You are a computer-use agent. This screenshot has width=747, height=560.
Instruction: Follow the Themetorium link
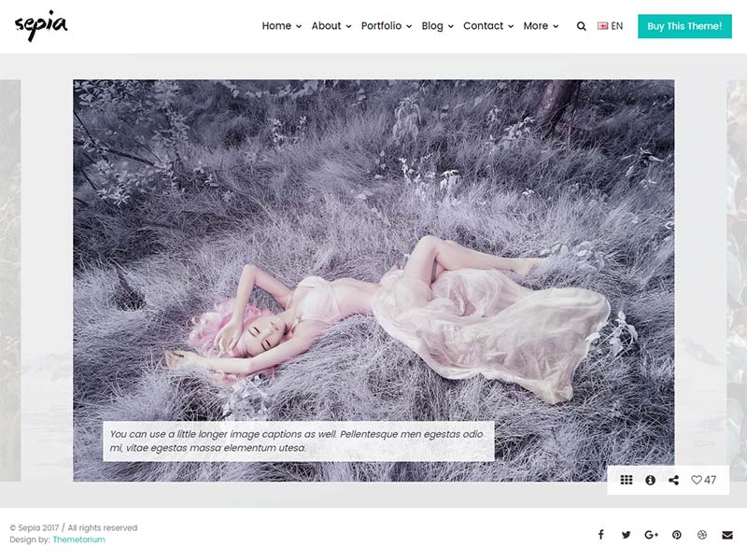pyautogui.click(x=78, y=539)
